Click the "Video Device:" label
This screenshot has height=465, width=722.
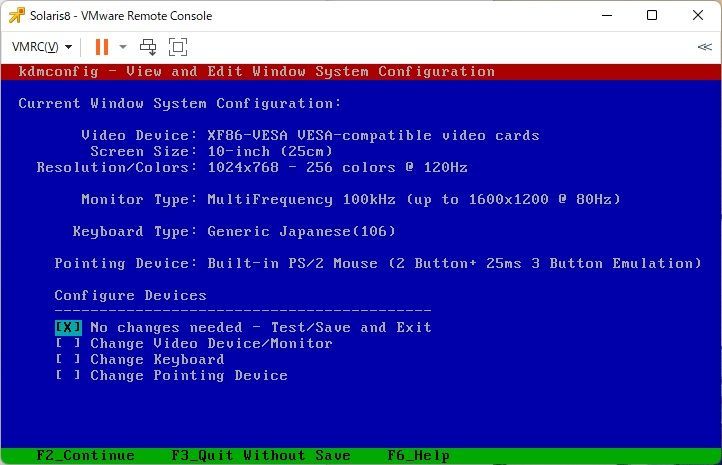pyautogui.click(x=139, y=135)
